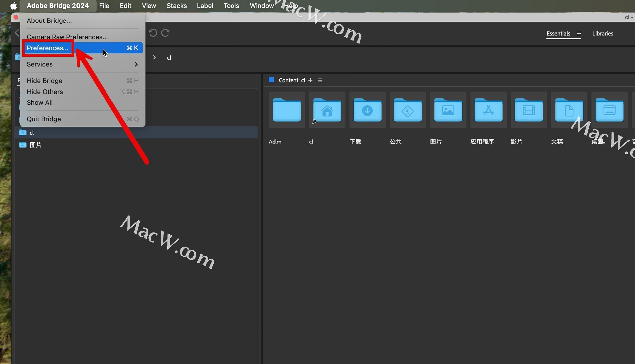Image resolution: width=635 pixels, height=364 pixels.
Task: Add a new content panel with plus icon
Action: click(310, 80)
